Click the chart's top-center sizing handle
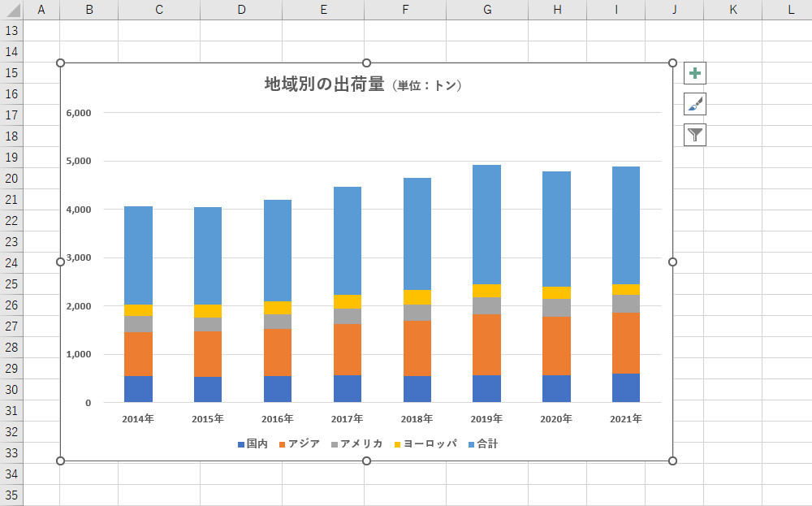Image resolution: width=812 pixels, height=506 pixels. point(367,62)
